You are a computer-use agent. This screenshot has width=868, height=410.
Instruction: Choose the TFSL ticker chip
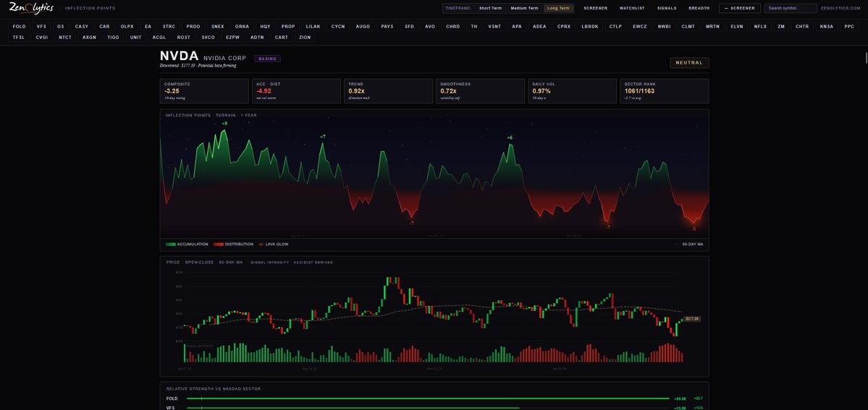[19, 38]
